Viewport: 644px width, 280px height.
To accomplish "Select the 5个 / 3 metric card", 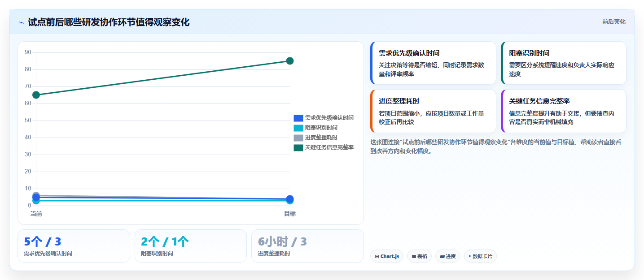I will point(74,246).
